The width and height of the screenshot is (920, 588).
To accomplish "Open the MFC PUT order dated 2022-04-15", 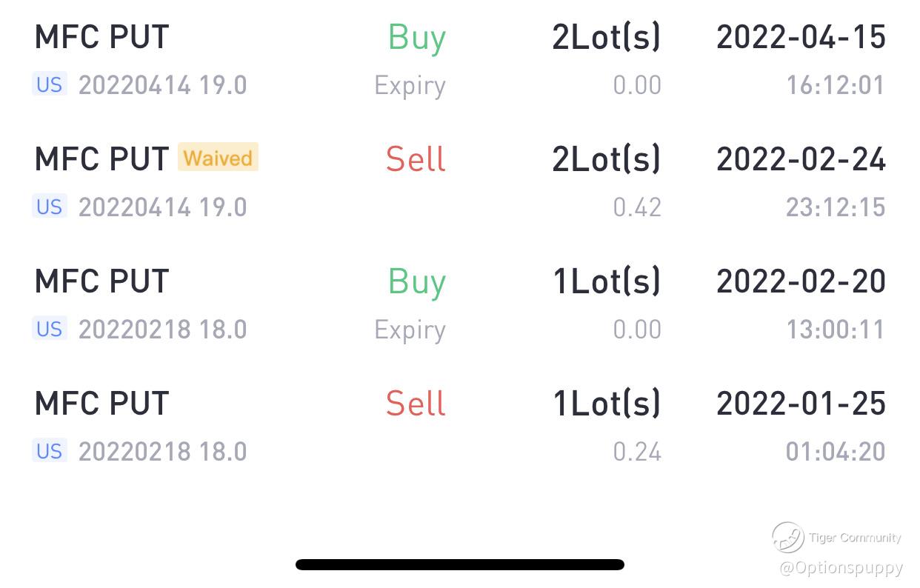I will click(x=102, y=37).
